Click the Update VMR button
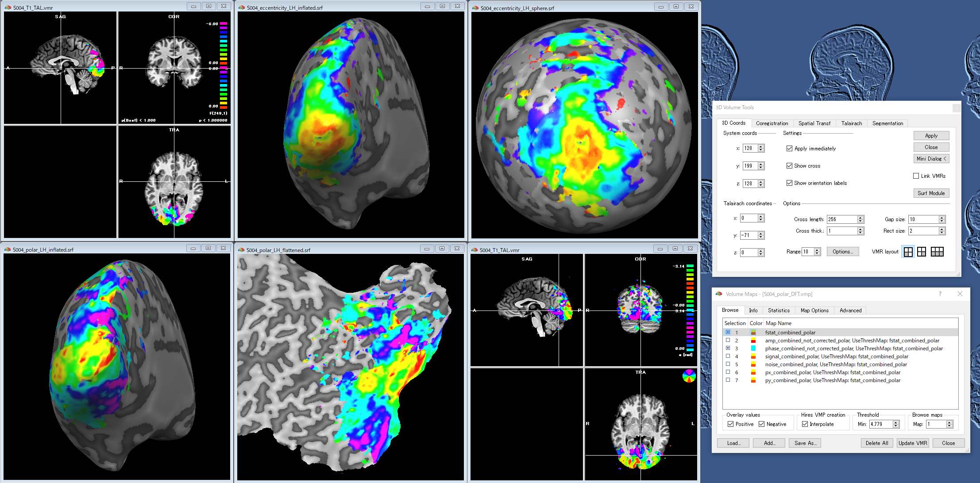 913,443
